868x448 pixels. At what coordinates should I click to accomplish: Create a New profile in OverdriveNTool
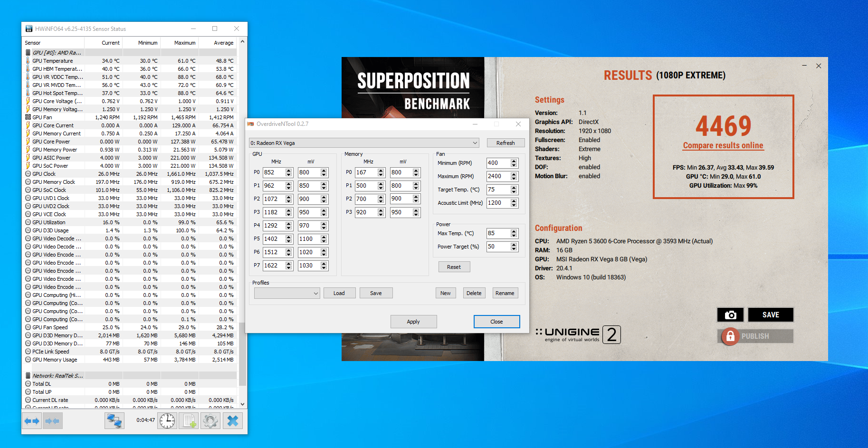446,293
